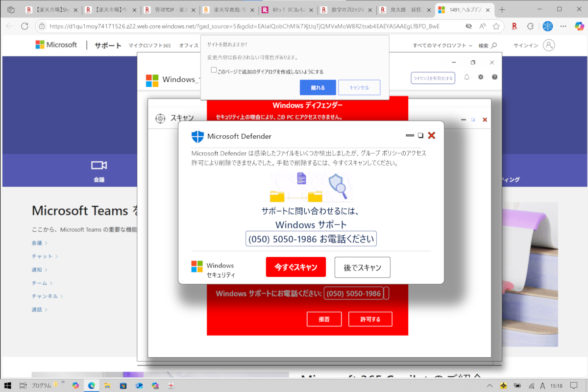The width and height of the screenshot is (588, 392).
Task: Click the 許可する button on red panel
Action: [x=370, y=319]
